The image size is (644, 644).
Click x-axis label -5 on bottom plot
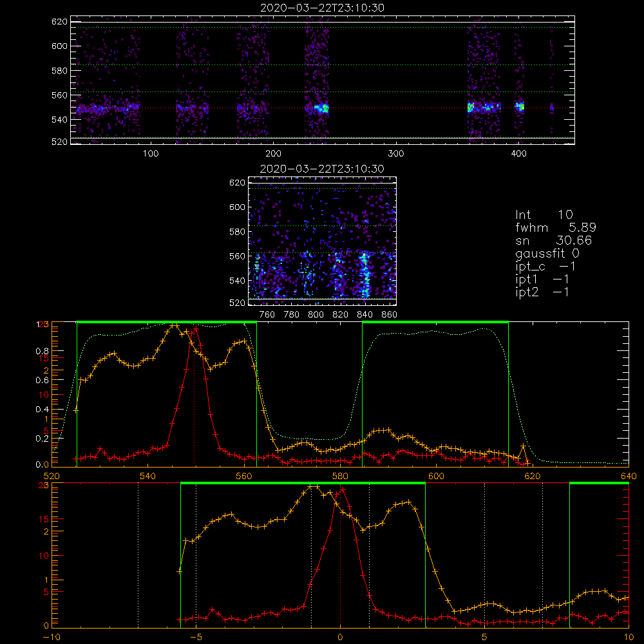point(196,637)
